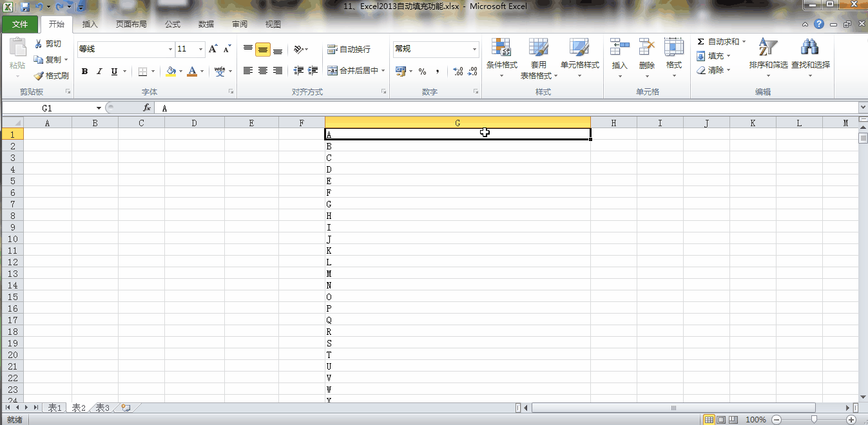
Task: Open Clear (清除) dropdown
Action: click(713, 70)
